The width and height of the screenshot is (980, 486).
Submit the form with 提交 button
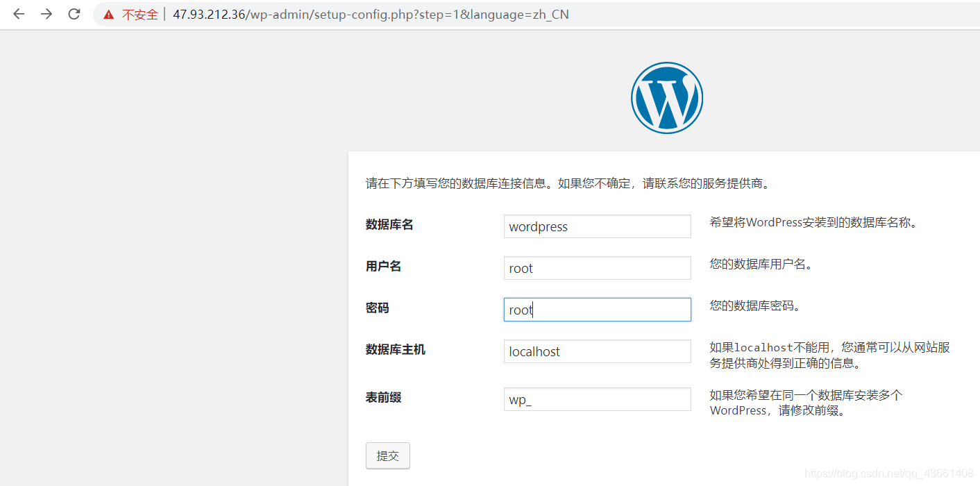click(x=388, y=456)
